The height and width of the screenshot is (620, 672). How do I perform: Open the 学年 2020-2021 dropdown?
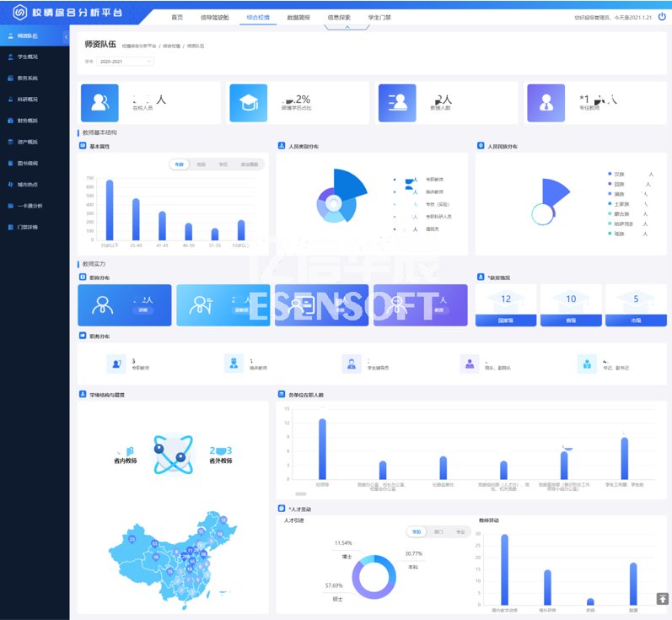[125, 62]
